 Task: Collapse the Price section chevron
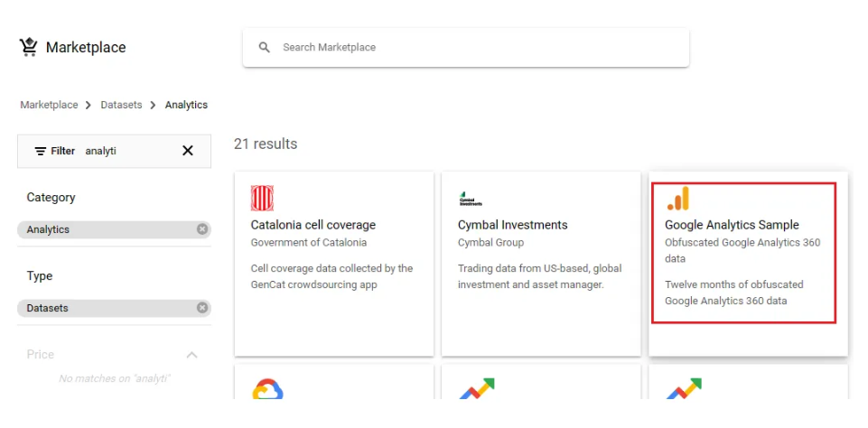pyautogui.click(x=191, y=354)
